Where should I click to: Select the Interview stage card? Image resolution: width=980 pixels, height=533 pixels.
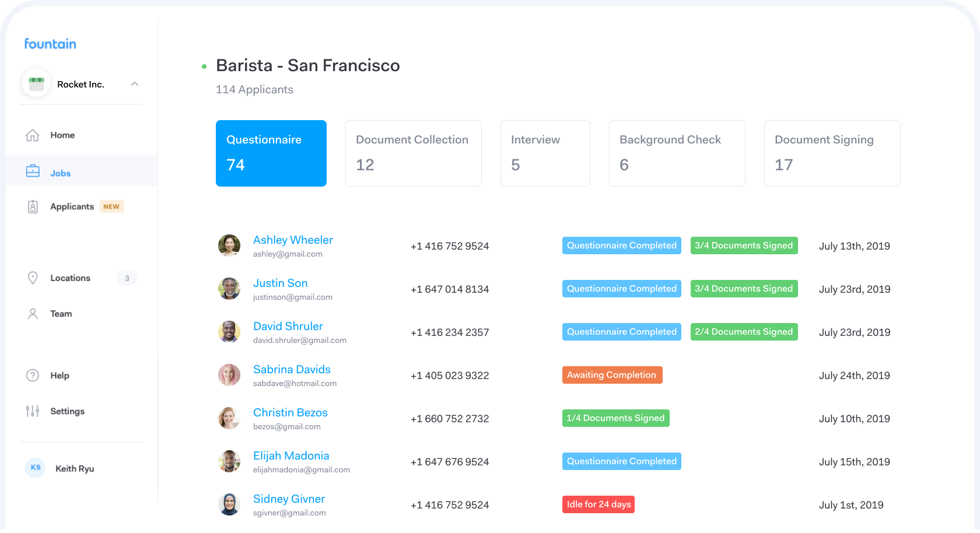(545, 153)
